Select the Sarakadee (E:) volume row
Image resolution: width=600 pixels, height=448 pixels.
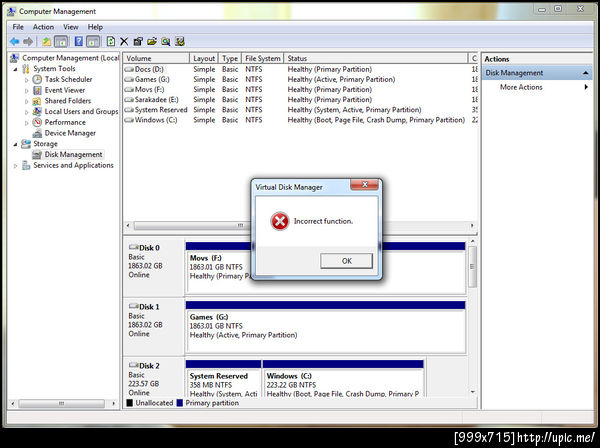tap(300, 99)
